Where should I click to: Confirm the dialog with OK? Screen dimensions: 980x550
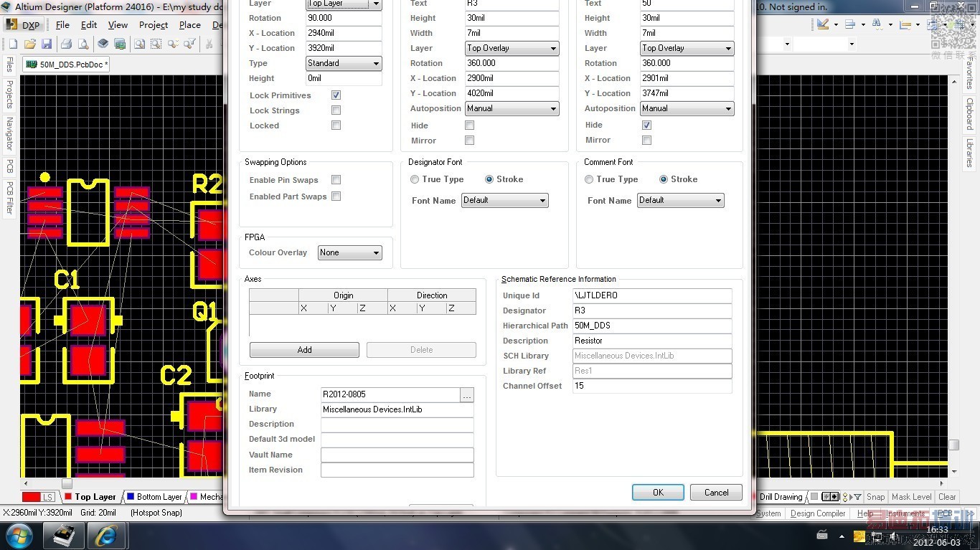click(658, 493)
